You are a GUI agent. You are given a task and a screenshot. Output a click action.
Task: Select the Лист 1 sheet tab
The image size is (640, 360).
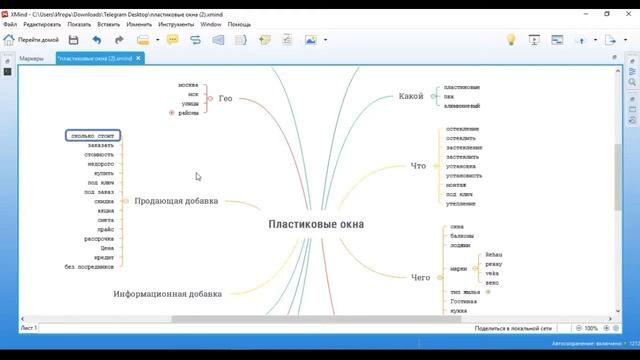click(29, 328)
